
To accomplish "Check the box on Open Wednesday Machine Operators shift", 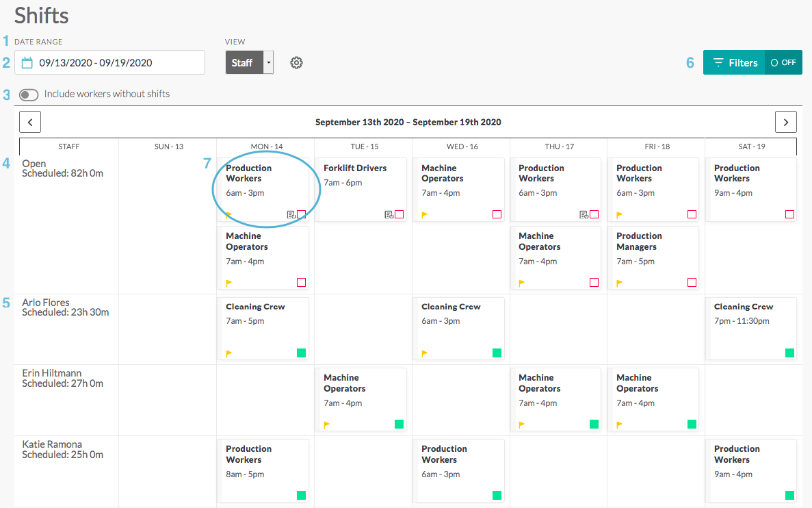I will (497, 214).
